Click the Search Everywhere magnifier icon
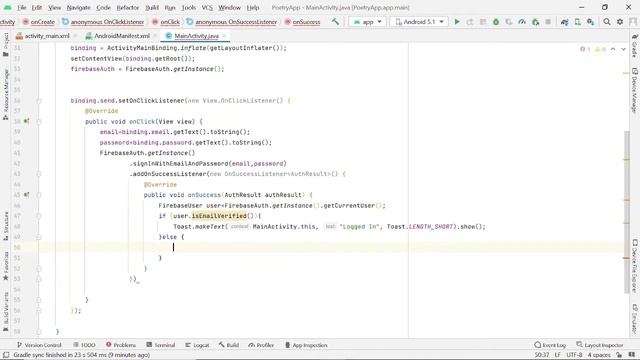 (607, 22)
